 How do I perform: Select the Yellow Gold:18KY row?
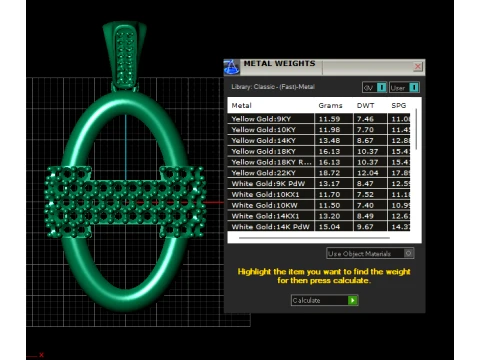319,151
